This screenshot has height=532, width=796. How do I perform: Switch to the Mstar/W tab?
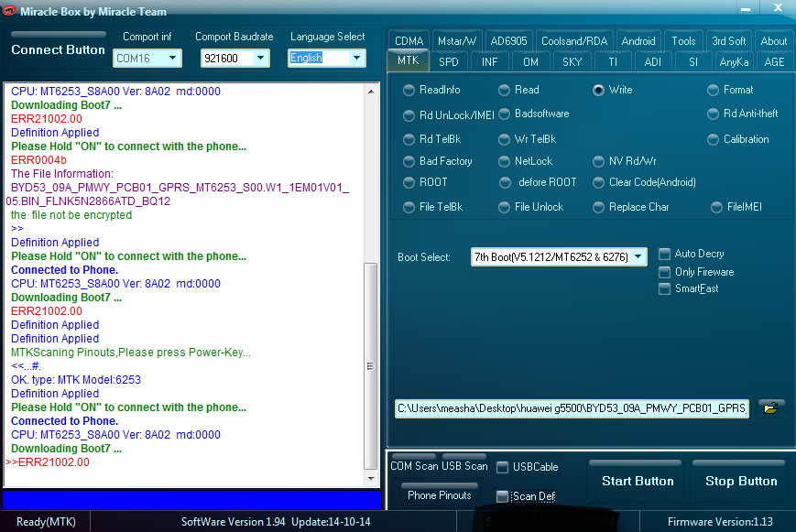tap(457, 41)
